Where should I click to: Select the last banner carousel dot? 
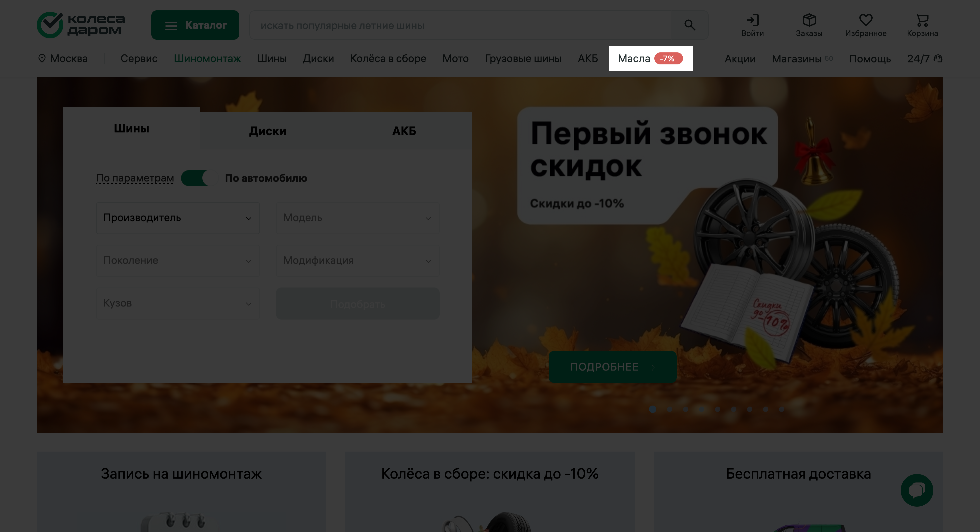click(781, 409)
